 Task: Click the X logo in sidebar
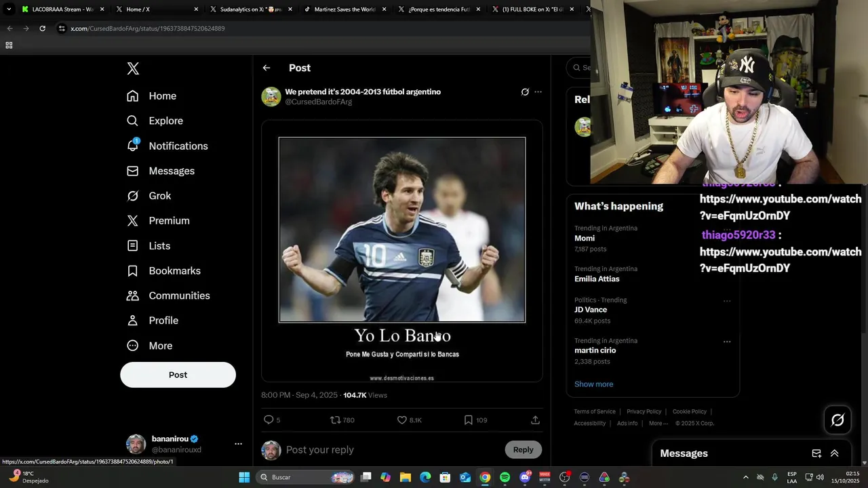click(x=133, y=68)
